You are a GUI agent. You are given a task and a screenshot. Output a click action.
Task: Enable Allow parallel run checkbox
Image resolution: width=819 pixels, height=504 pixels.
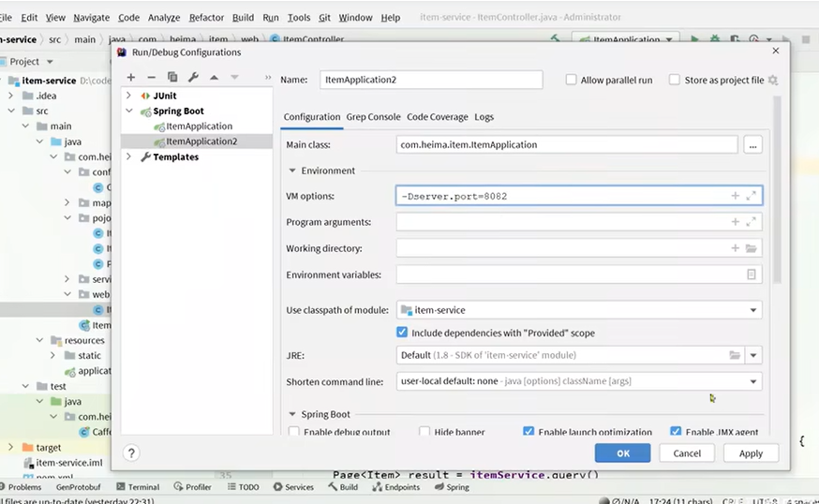tap(571, 80)
